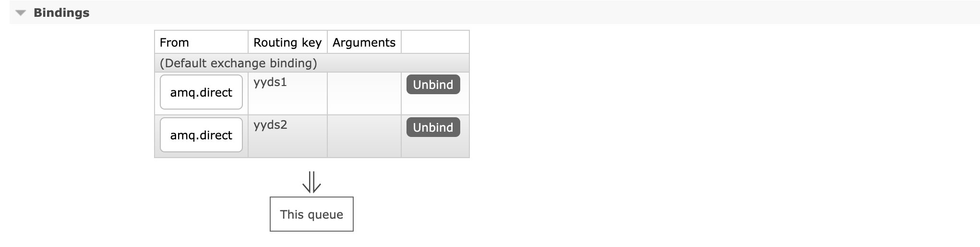Open amq.direct exchange bound with yyds2
980x247 pixels.
click(x=201, y=135)
